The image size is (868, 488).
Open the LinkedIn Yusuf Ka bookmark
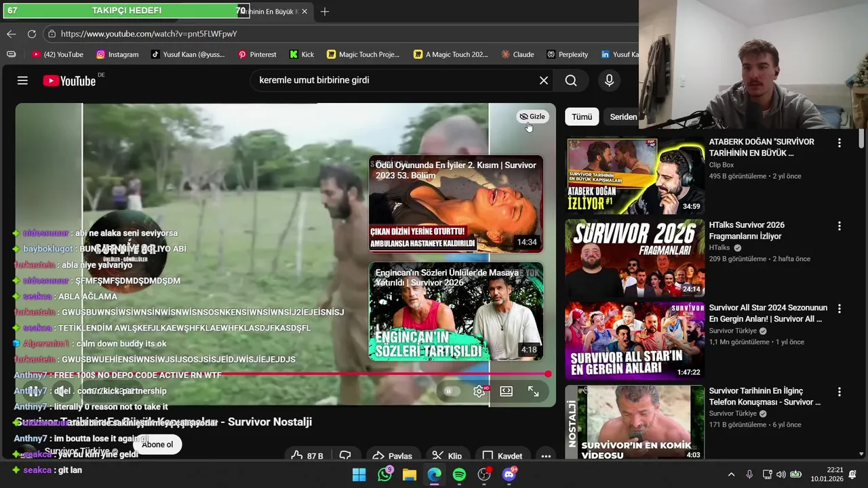pos(618,54)
